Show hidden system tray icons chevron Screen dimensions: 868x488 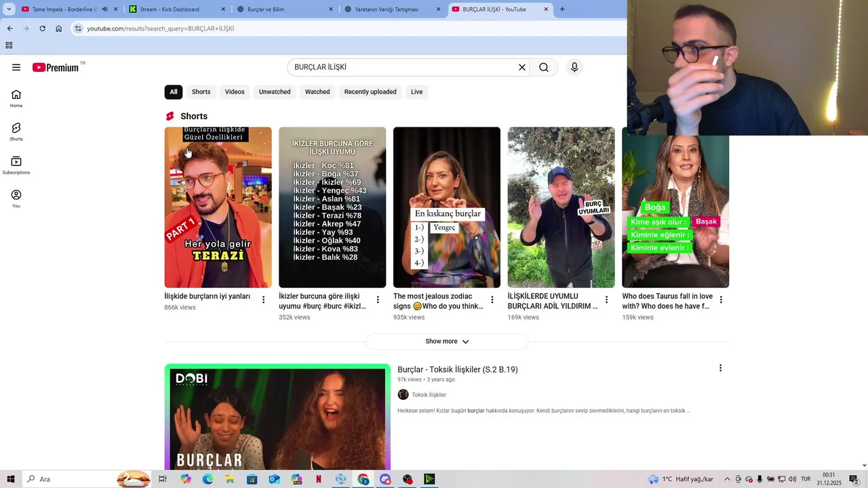click(x=727, y=479)
